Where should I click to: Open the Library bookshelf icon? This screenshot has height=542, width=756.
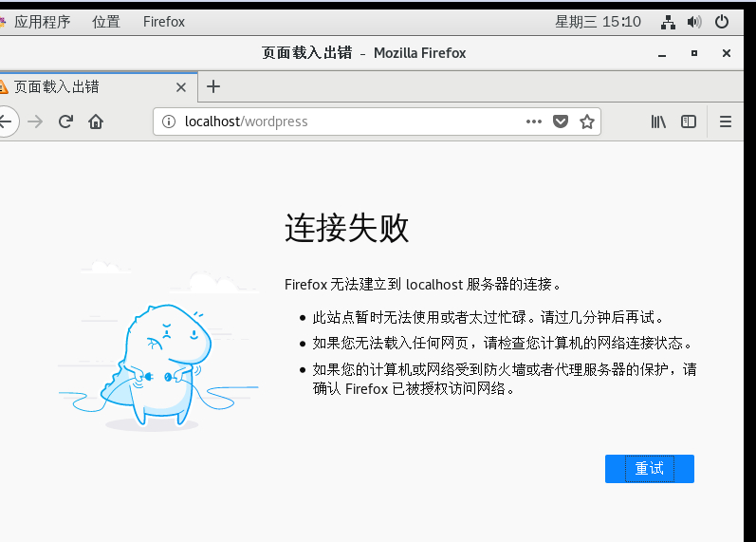coord(658,121)
